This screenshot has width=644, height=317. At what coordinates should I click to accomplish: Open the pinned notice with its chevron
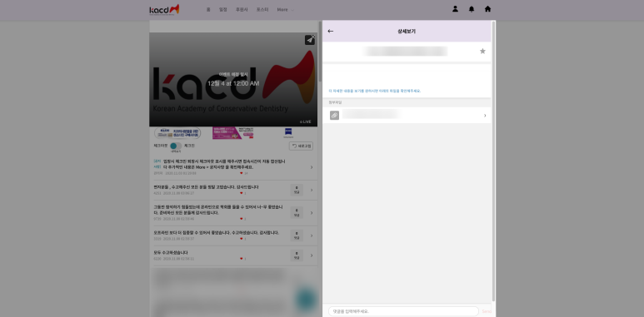tap(312, 167)
